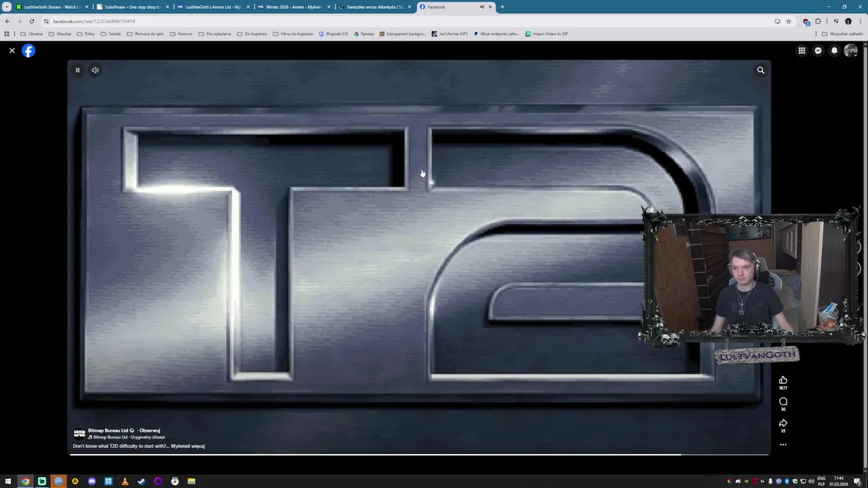This screenshot has height=488, width=868.
Task: Open the Do kupienia bookmark folder
Action: coord(252,34)
